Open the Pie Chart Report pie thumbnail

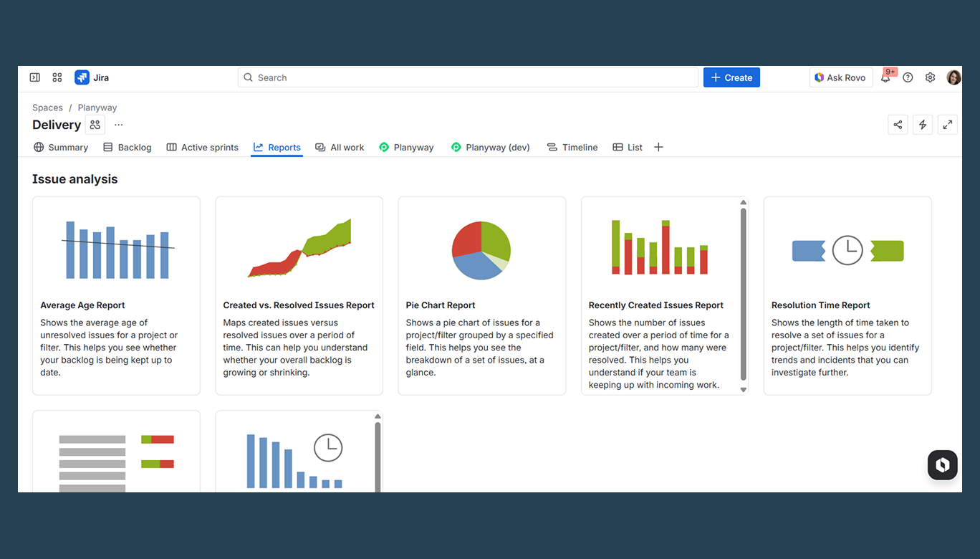coord(481,250)
